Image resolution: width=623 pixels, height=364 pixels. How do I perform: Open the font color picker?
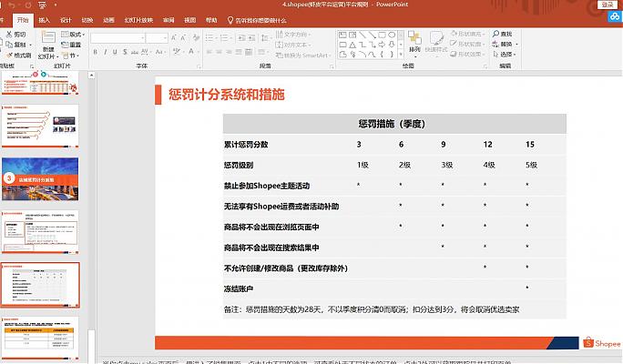[x=196, y=52]
